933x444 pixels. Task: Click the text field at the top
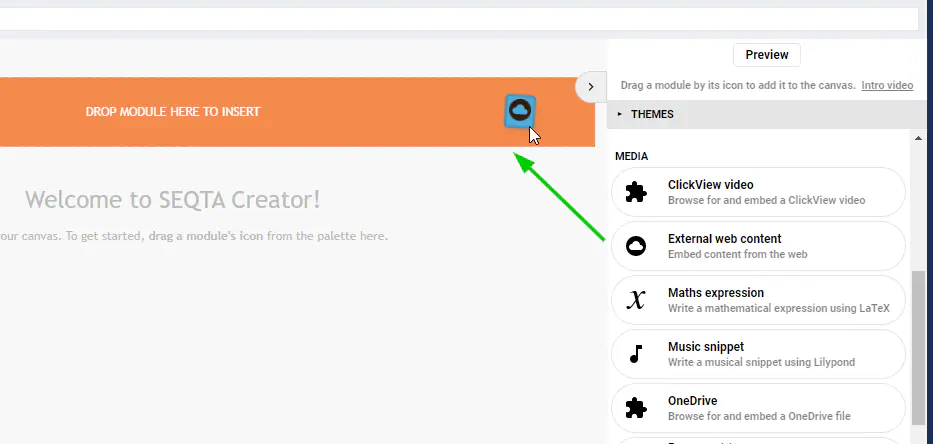[458, 19]
